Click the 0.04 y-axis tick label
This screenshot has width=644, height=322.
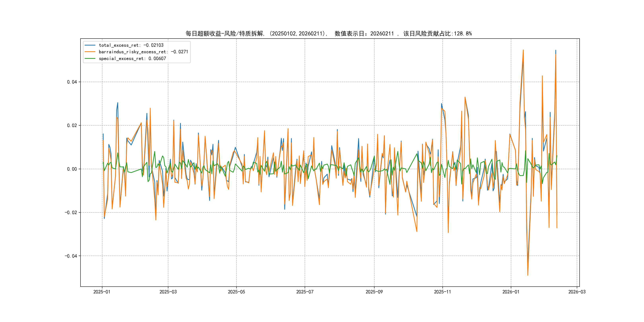[72, 82]
